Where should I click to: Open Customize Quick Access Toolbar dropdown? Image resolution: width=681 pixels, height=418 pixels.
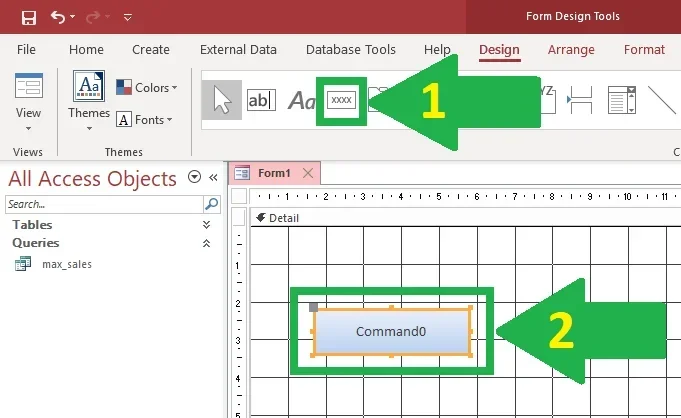pyautogui.click(x=128, y=17)
